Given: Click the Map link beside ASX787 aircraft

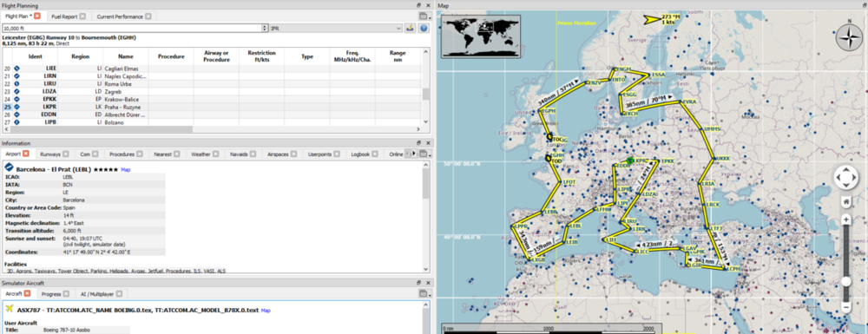Looking at the screenshot, I should point(266,311).
